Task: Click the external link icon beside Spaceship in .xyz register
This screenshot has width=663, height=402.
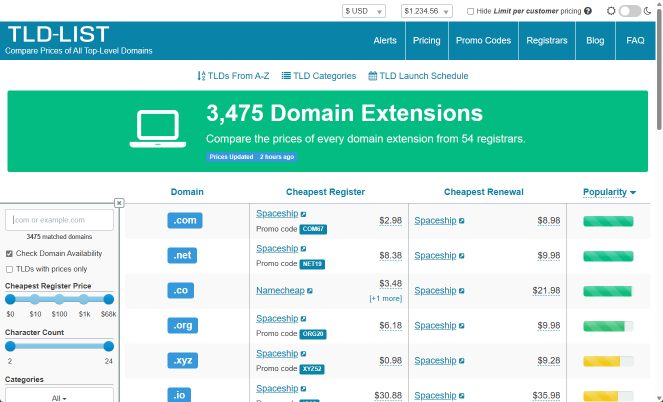Action: click(303, 354)
